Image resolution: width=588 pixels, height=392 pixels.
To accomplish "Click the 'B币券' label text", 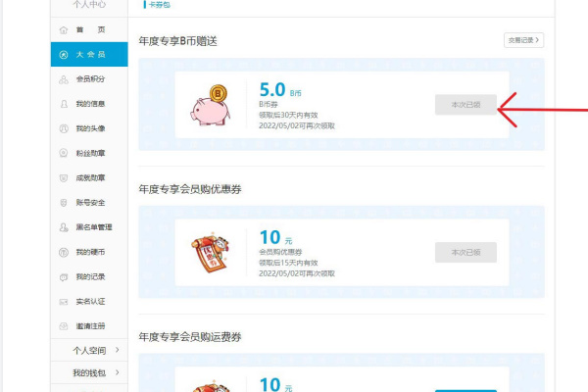I will pos(269,104).
